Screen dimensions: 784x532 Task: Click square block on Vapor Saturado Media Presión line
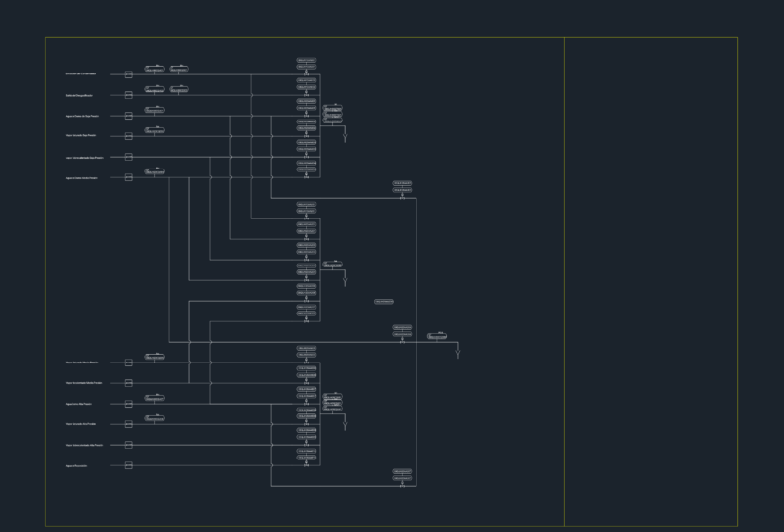tap(129, 363)
